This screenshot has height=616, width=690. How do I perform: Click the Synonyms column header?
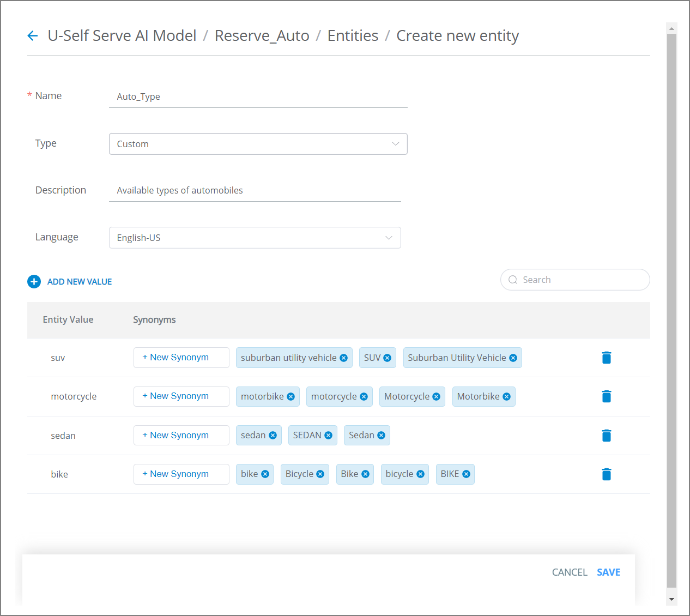coord(154,320)
